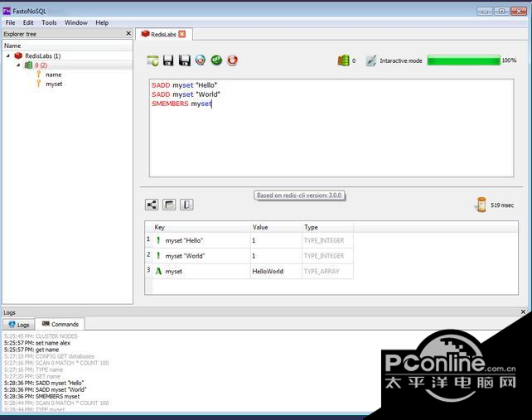
Task: Click the second floppy disk save-as icon
Action: click(185, 60)
